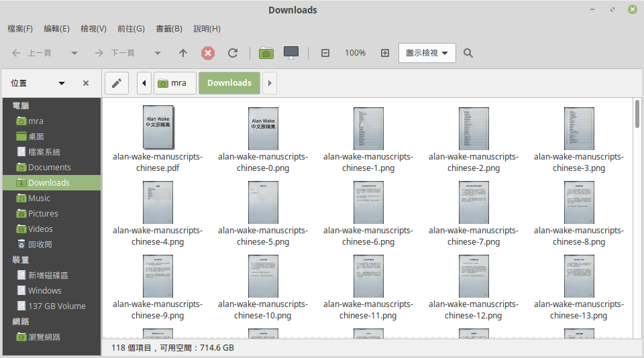Select the Downloads path bar button
644x358 pixels.
229,83
